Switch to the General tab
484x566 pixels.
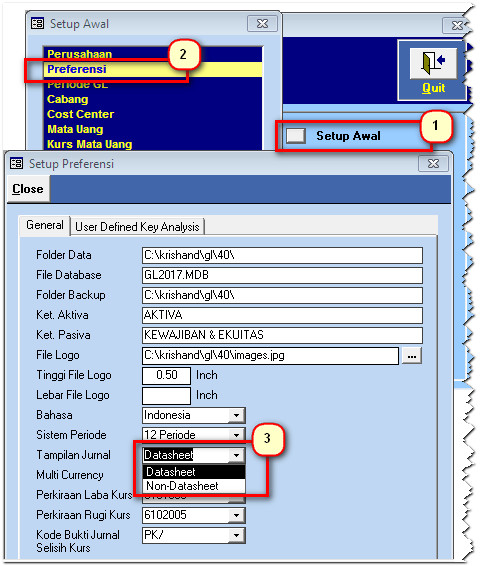(45, 225)
